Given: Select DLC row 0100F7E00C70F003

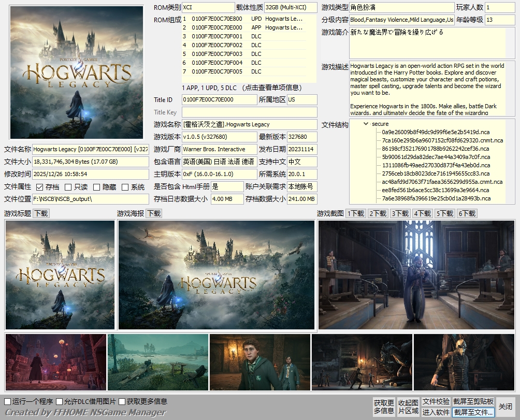Looking at the screenshot, I should point(244,54).
